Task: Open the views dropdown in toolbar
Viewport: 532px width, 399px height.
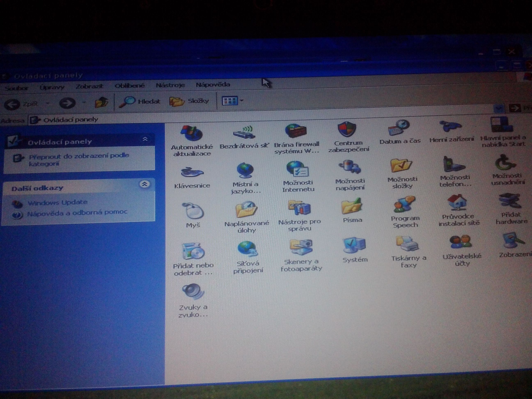Action: 241,101
